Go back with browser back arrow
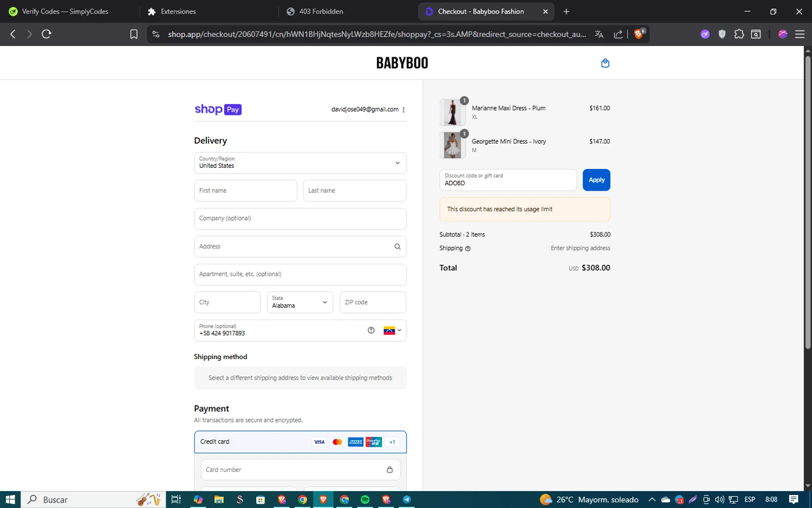Image resolution: width=812 pixels, height=508 pixels. (13, 34)
